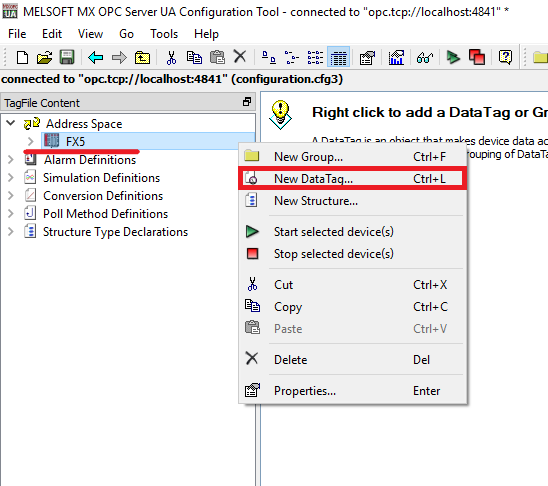Switch to large icons view
The height and width of the screenshot is (486, 548).
tap(268, 57)
